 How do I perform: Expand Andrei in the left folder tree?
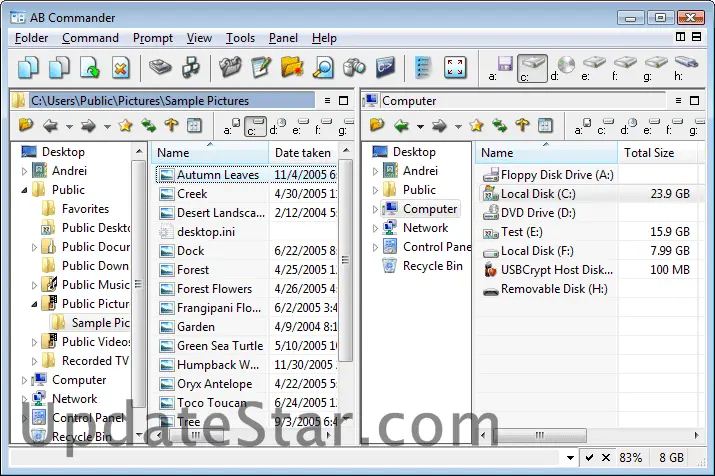tap(24, 171)
